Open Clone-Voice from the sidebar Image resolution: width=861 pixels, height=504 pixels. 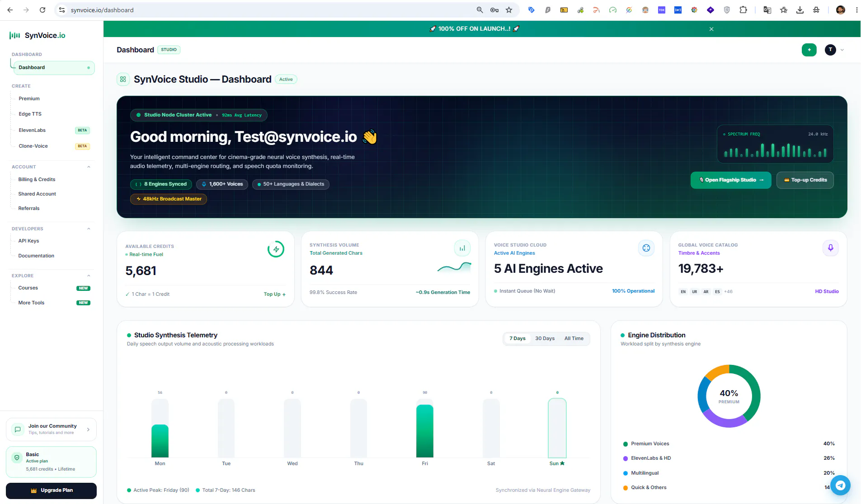(x=33, y=146)
